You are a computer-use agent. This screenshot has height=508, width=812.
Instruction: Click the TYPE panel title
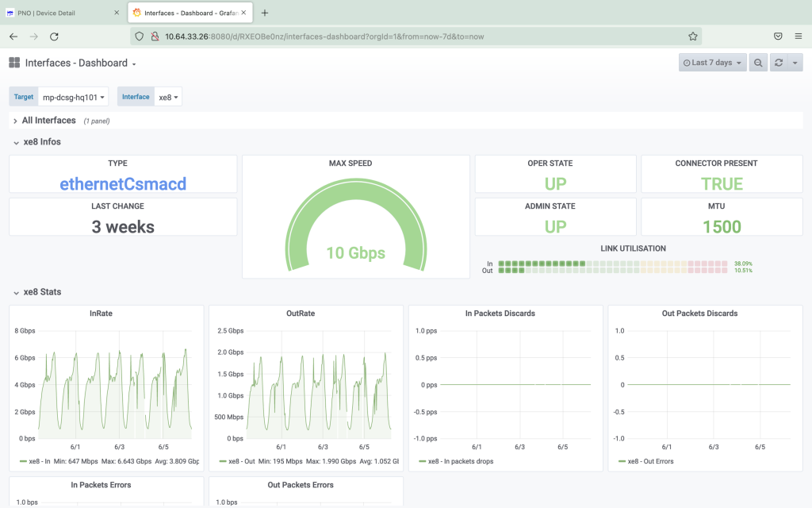coord(117,164)
